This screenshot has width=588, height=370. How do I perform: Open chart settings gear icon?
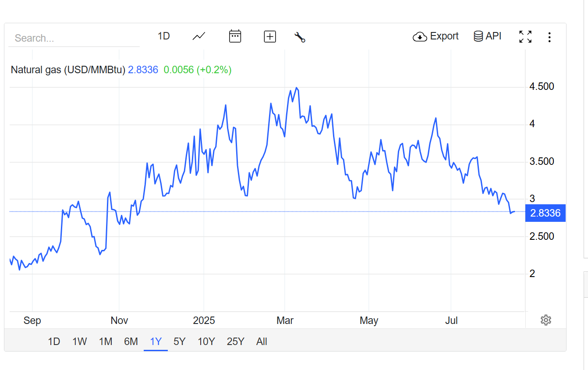(x=545, y=320)
